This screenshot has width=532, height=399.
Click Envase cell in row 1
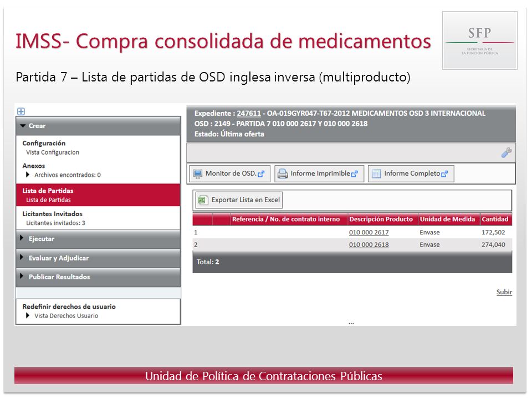429,232
